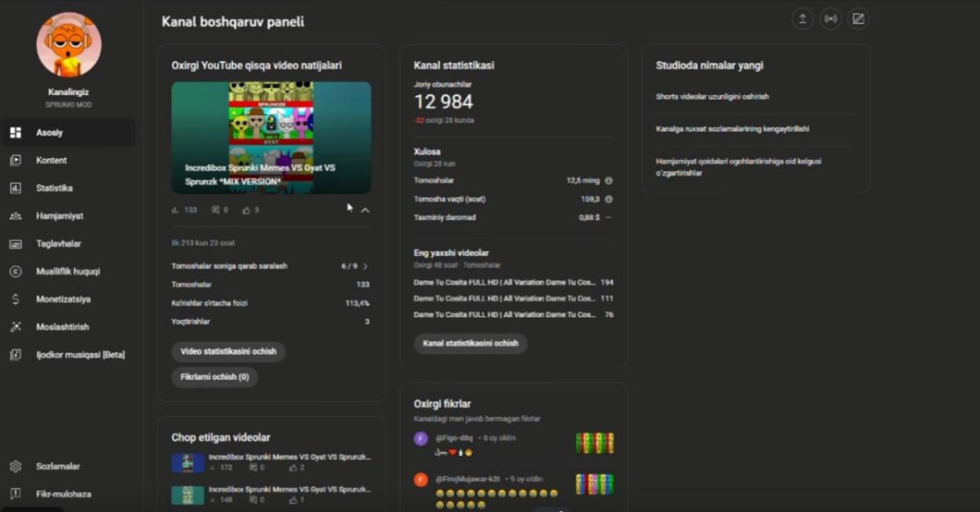Viewport: 980px width, 512px height.
Task: Open Fikr-mulohaza feedback
Action: click(68, 494)
